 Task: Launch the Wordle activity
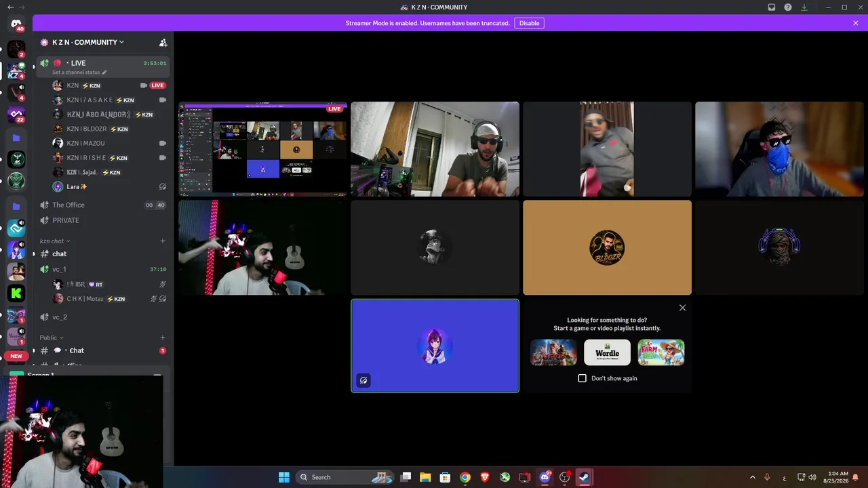click(607, 352)
